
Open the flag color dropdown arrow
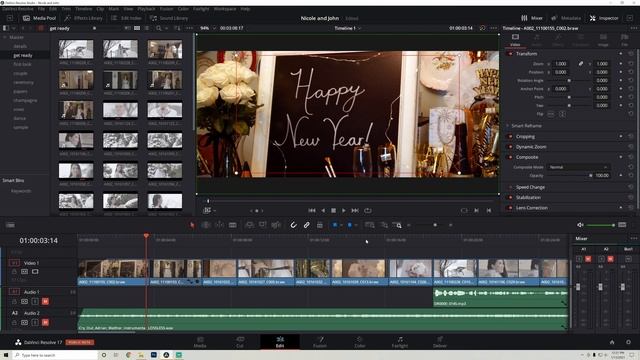pos(341,225)
